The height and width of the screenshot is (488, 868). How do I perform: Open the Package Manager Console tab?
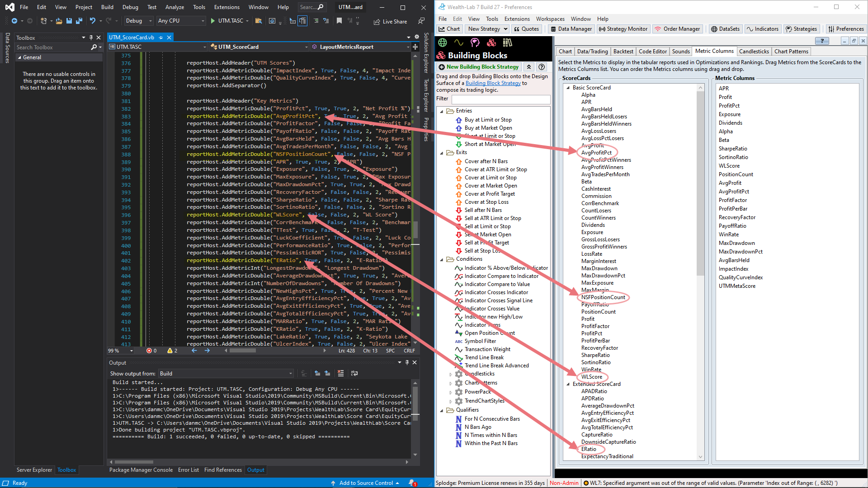tap(141, 470)
